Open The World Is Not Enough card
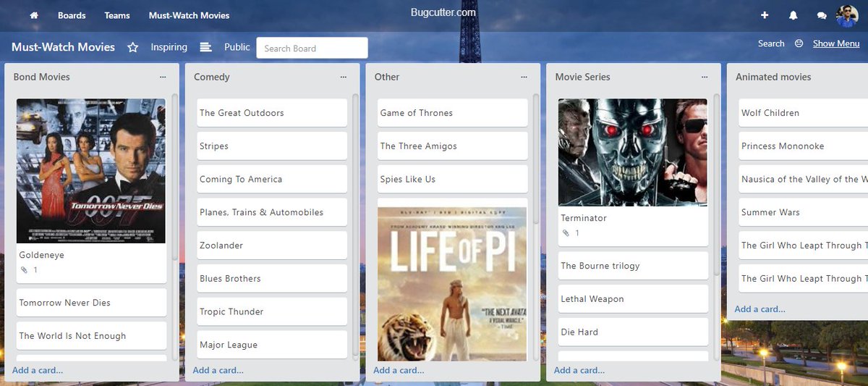The width and height of the screenshot is (868, 386). point(91,336)
